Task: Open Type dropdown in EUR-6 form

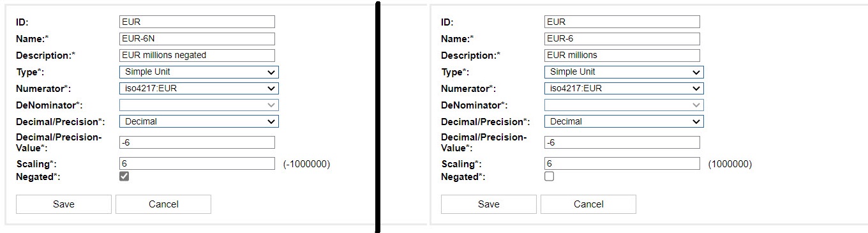Action: point(624,72)
